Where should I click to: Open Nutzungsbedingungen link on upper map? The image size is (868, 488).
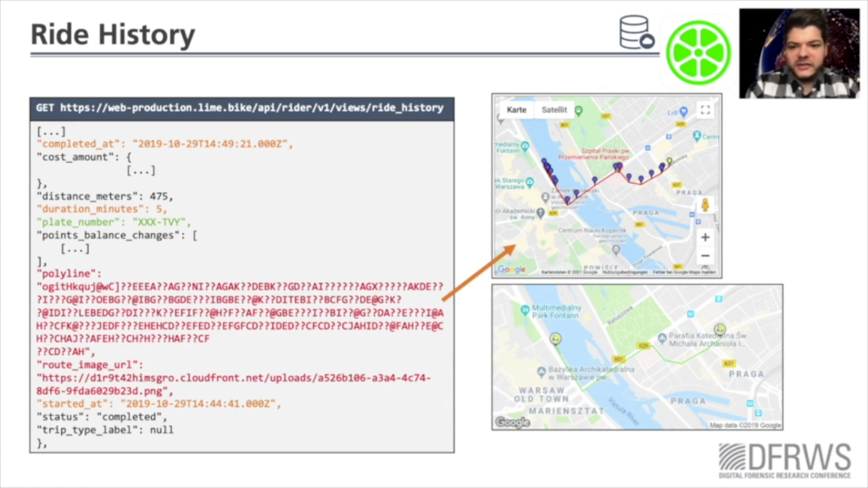(x=625, y=272)
